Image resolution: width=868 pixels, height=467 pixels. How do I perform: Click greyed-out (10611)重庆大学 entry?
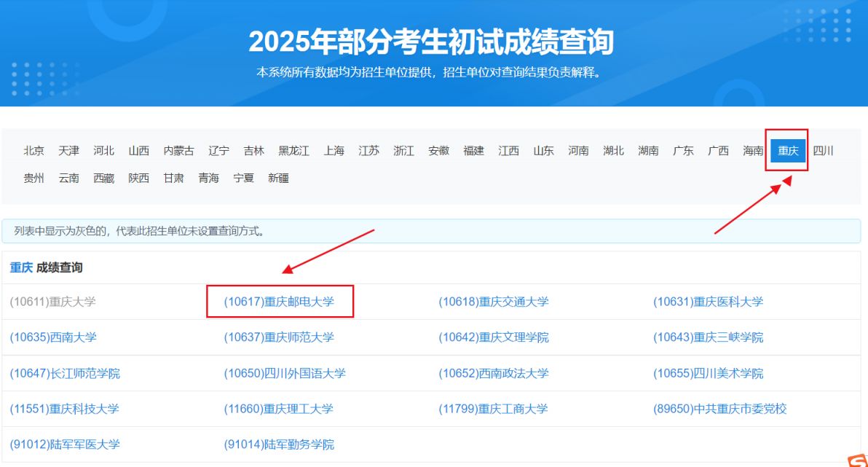[x=52, y=302]
